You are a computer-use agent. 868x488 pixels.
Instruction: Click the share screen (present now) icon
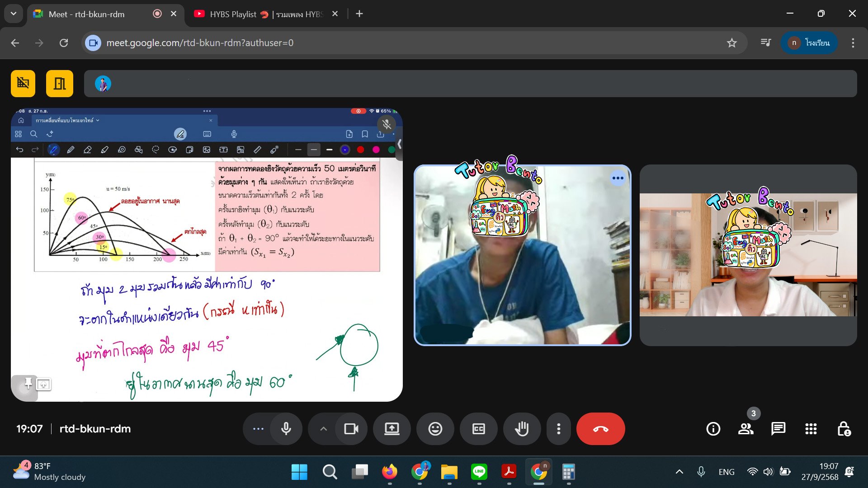pyautogui.click(x=392, y=429)
